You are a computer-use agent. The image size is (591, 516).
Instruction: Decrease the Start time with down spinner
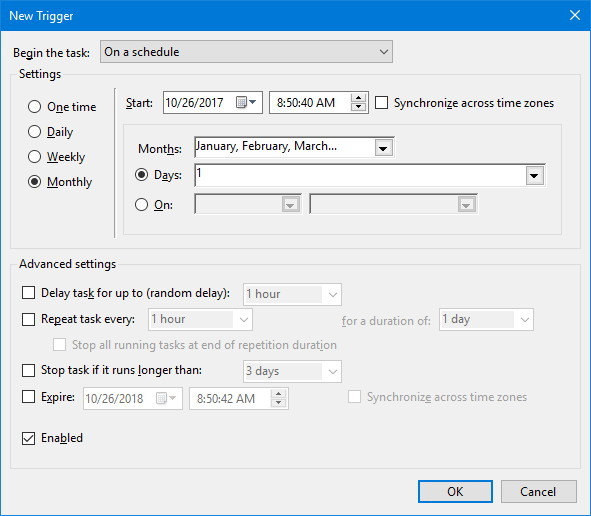click(x=358, y=107)
